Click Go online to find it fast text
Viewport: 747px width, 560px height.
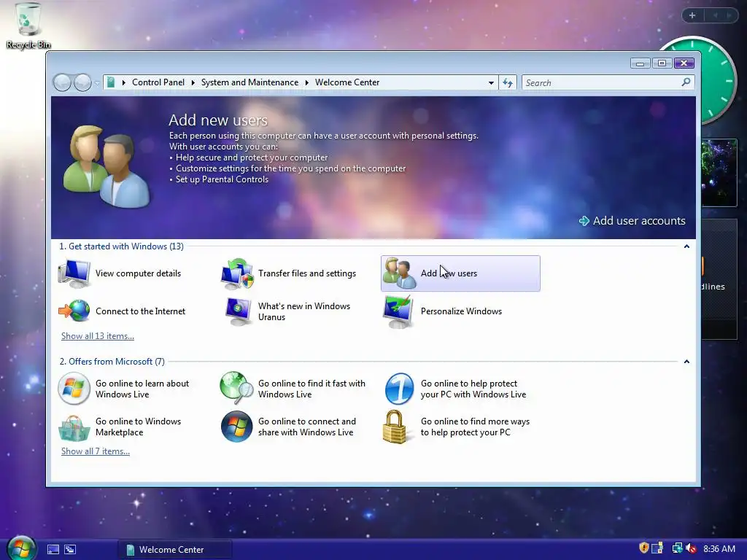(311, 389)
